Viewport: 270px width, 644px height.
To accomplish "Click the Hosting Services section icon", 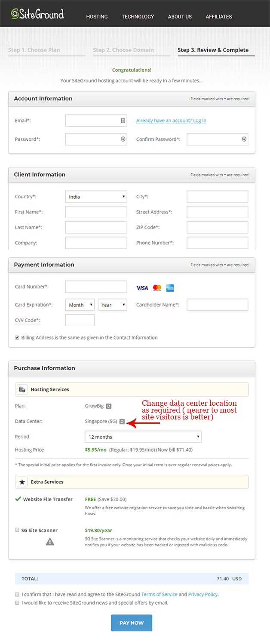I will pos(22,389).
